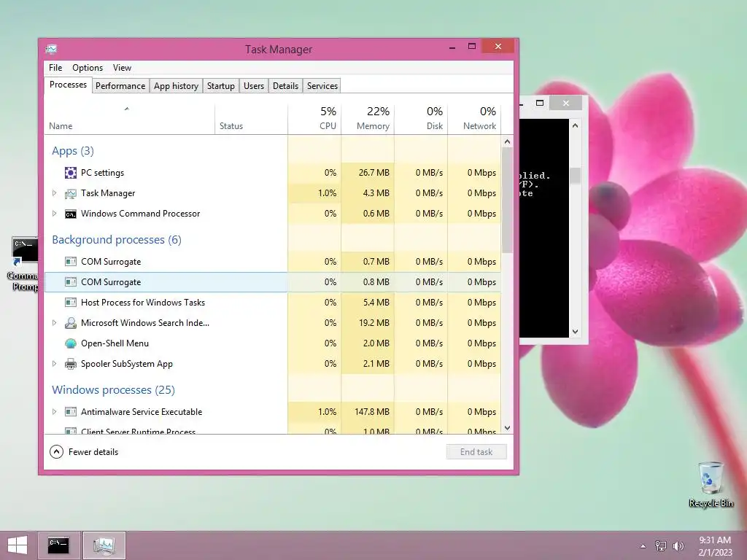Image resolution: width=747 pixels, height=560 pixels.
Task: Open the Windows Start button
Action: coord(18,545)
